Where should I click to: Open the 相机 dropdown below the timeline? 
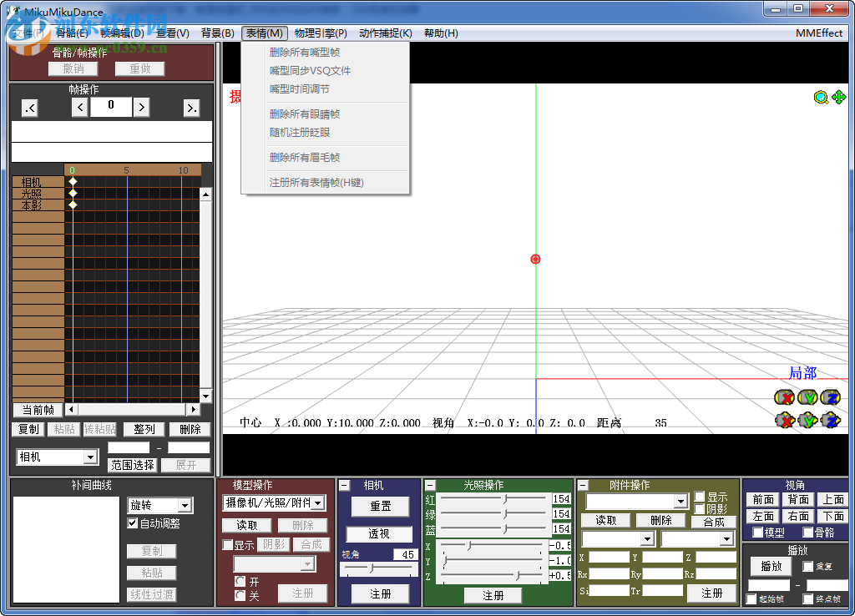tap(90, 457)
